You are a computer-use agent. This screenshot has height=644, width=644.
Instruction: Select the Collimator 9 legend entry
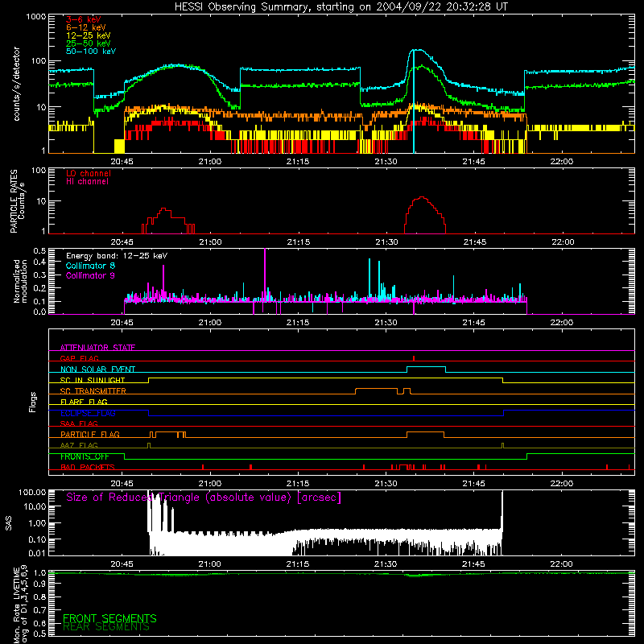[x=90, y=275]
